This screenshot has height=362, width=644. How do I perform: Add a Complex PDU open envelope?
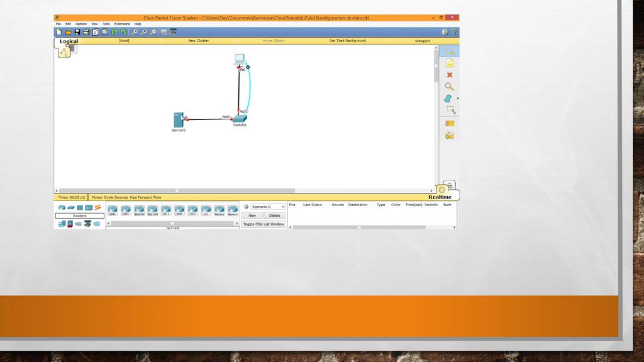click(449, 135)
